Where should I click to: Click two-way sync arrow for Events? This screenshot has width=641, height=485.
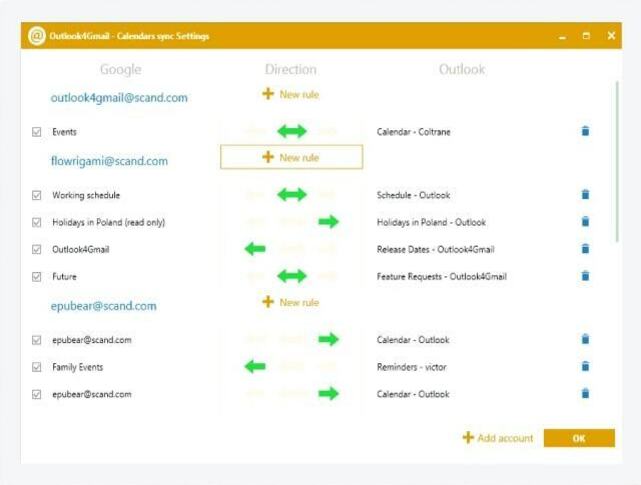click(292, 131)
